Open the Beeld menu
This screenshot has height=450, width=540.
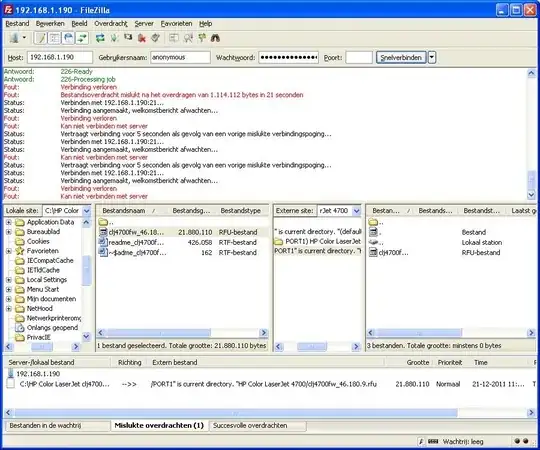point(79,23)
